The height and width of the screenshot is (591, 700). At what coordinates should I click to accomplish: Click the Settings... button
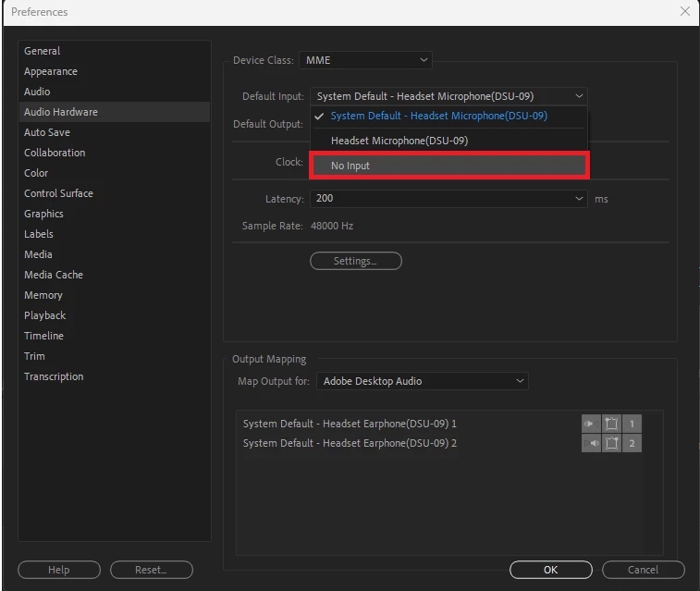(x=356, y=261)
